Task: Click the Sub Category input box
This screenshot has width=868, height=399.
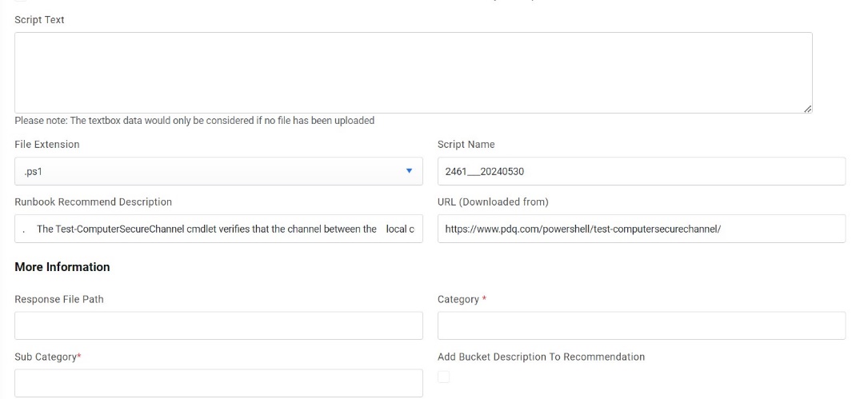Action: pos(218,382)
